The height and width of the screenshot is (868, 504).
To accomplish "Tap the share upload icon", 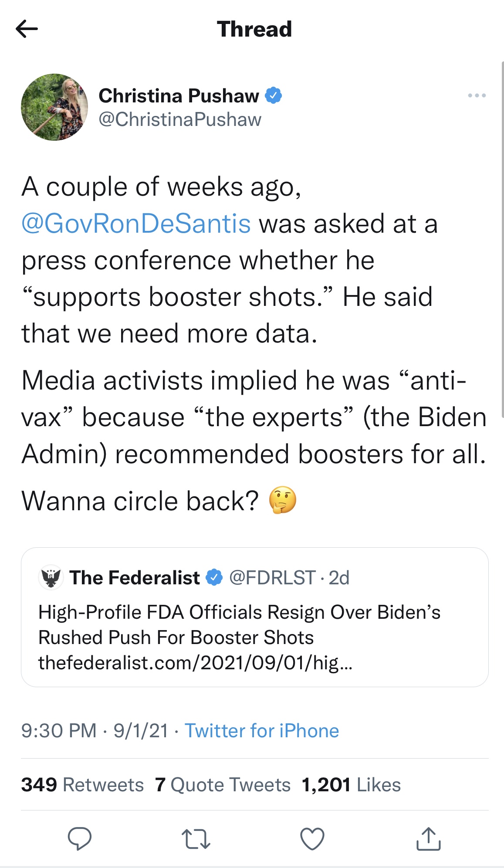I will pos(429,838).
